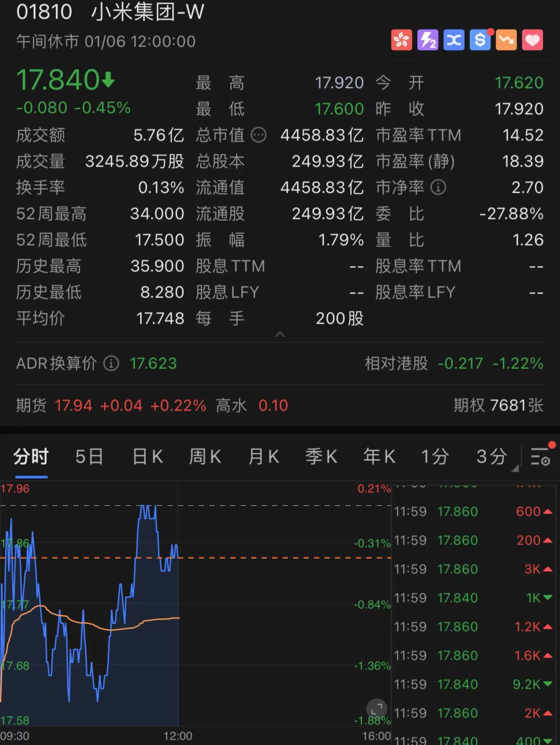560x745 pixels.
Task: Tap 振幅 value 1.79%
Action: pos(341,240)
